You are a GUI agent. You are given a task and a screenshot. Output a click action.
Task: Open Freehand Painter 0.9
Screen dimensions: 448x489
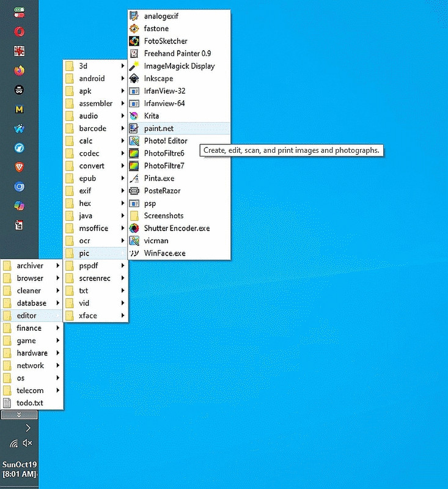tap(179, 53)
